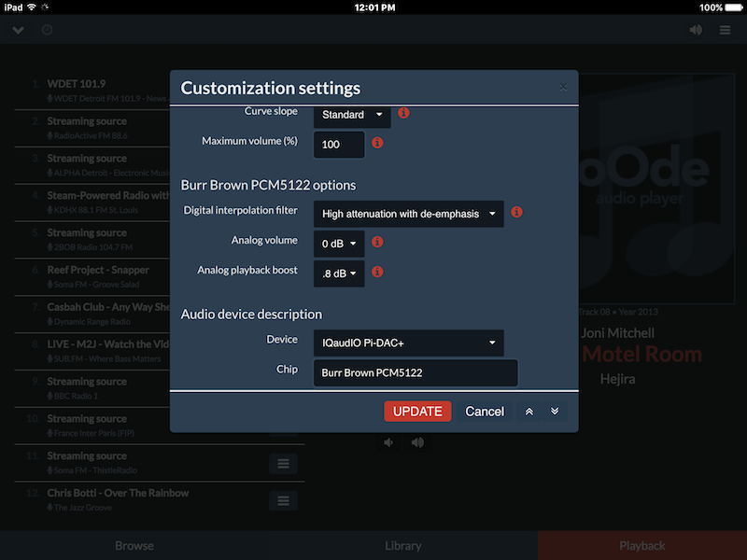Click info icon beside Analog volume

377,242
